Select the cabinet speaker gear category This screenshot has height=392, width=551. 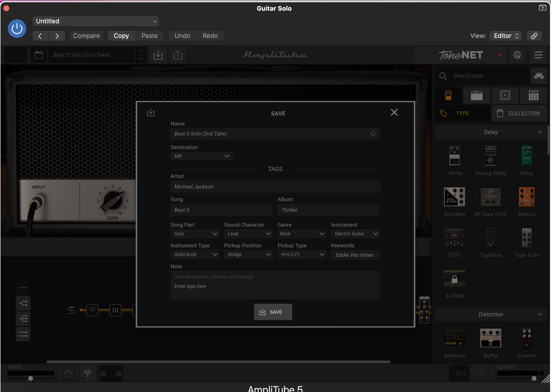pos(505,95)
